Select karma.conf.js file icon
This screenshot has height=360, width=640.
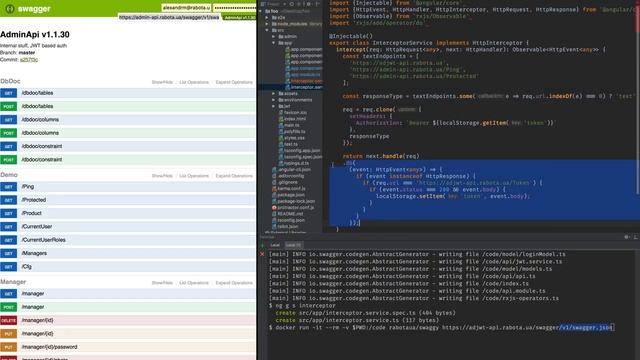[x=274, y=189]
